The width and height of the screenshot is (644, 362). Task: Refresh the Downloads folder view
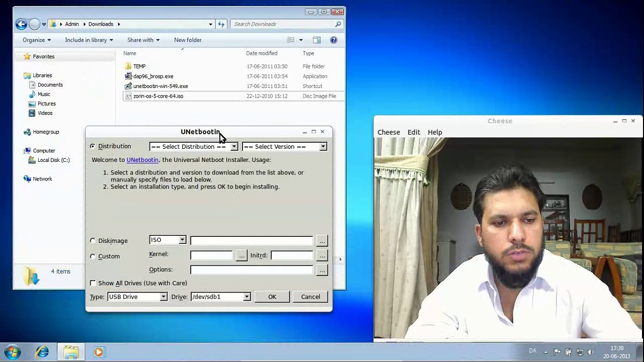coord(221,24)
